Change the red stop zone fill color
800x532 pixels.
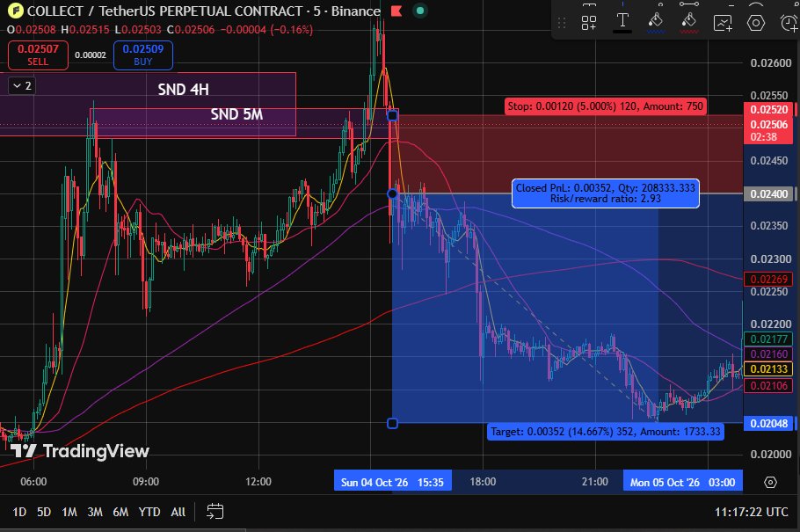tap(688, 23)
